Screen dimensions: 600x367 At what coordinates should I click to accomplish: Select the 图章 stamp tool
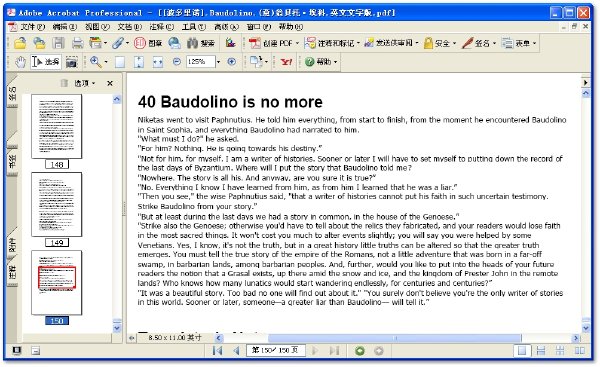coord(148,43)
